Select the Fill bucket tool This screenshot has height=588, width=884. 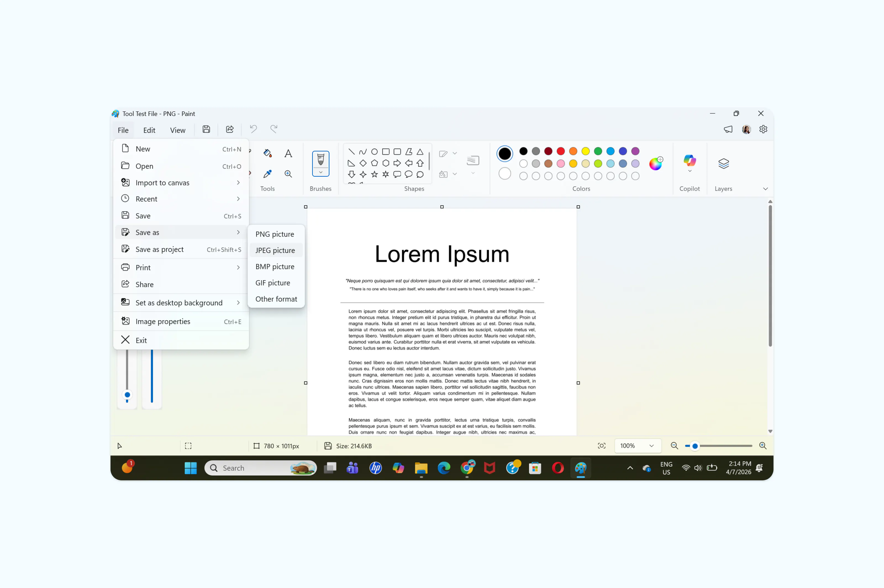click(x=267, y=153)
